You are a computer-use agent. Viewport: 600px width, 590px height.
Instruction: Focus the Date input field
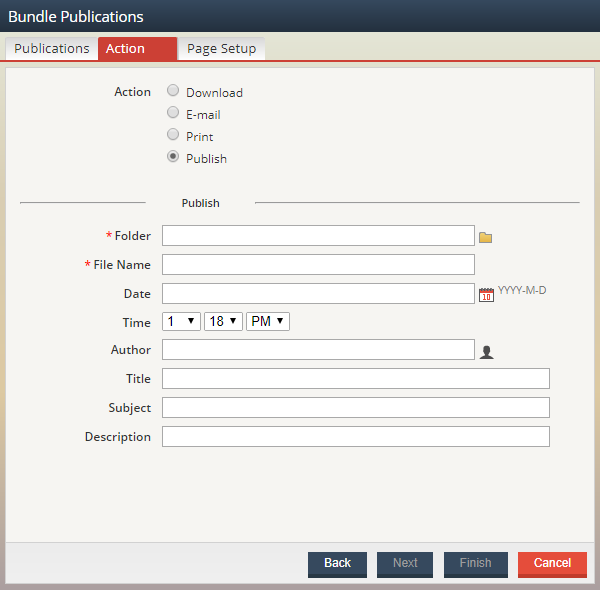point(318,293)
